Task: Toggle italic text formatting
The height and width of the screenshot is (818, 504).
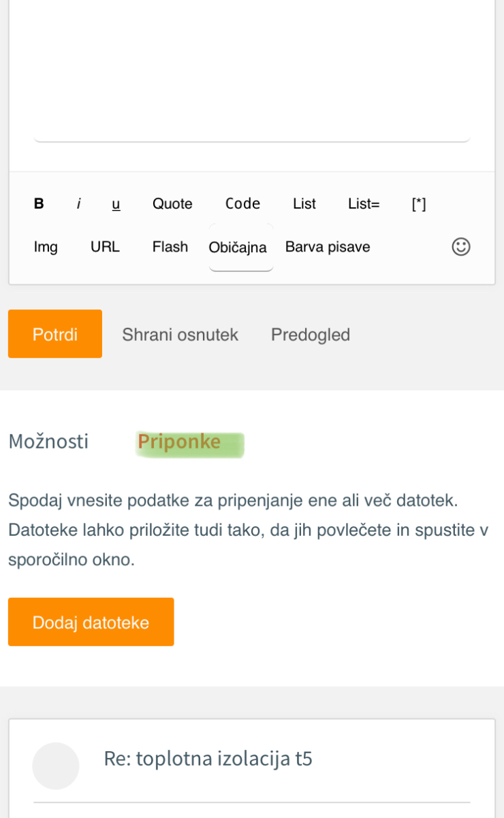Action: click(78, 204)
